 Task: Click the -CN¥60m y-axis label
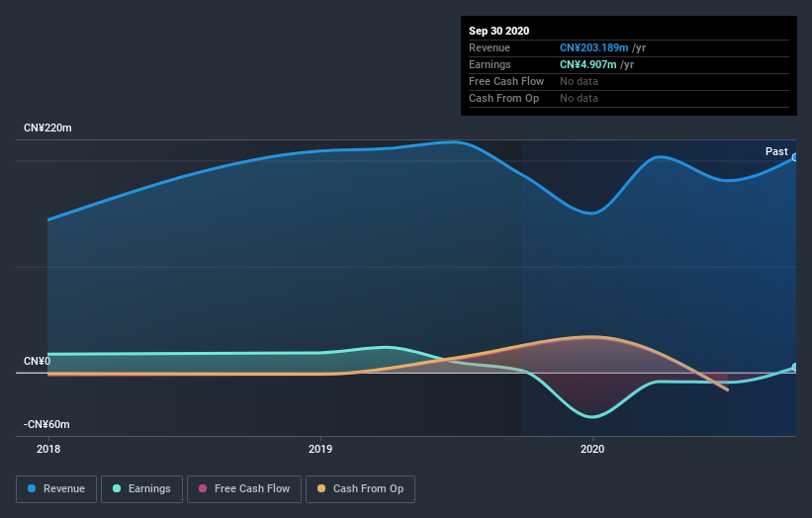tap(46, 424)
